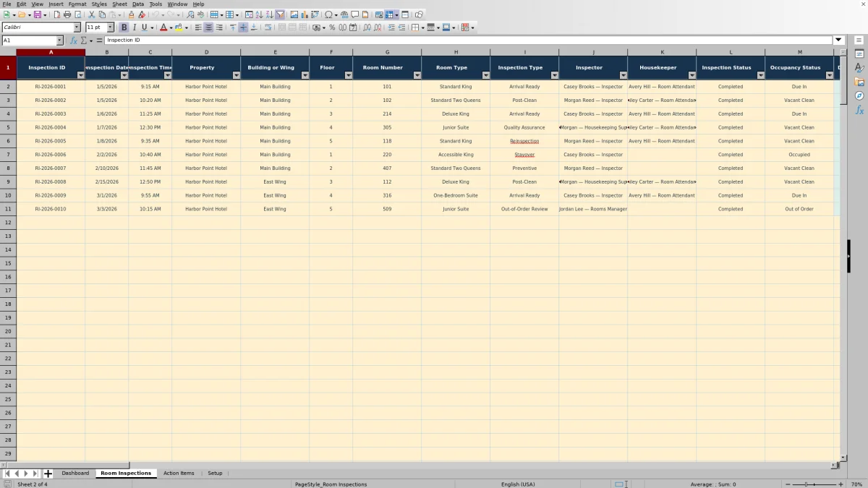
Task: Click the Font Color swatch icon
Action: 163,27
